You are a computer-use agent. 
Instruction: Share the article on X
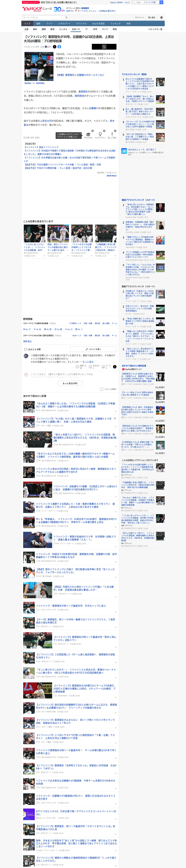click(x=55, y=47)
